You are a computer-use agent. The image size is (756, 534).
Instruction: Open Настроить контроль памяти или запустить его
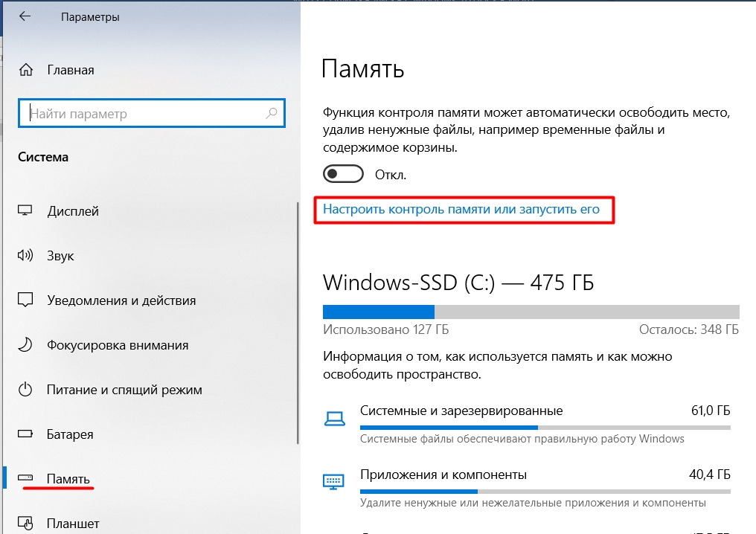(x=461, y=209)
